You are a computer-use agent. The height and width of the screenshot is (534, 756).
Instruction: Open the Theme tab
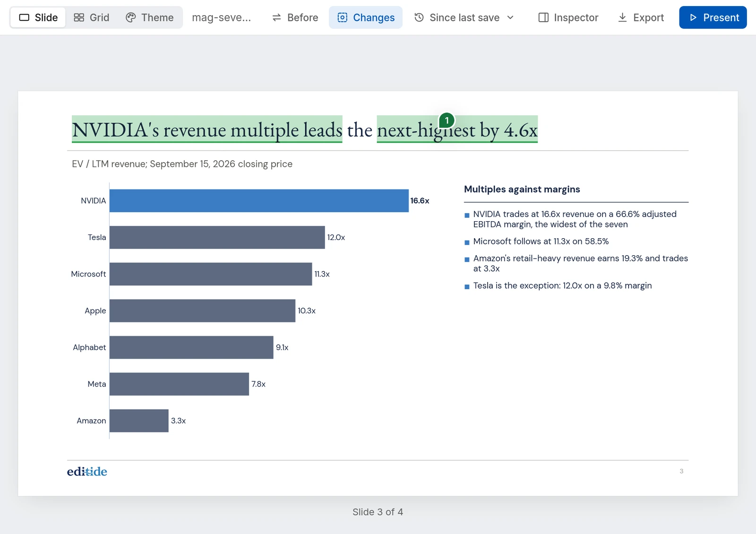[150, 17]
